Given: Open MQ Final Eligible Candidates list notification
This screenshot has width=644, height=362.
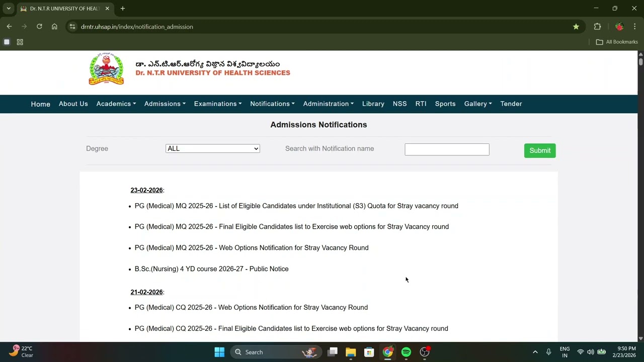Looking at the screenshot, I should [x=292, y=227].
